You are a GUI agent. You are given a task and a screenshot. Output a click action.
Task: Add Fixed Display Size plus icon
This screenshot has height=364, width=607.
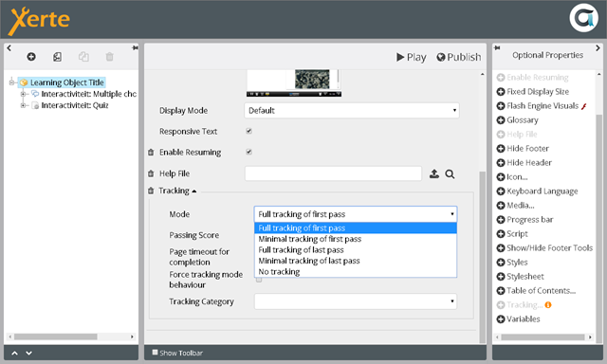(x=501, y=92)
